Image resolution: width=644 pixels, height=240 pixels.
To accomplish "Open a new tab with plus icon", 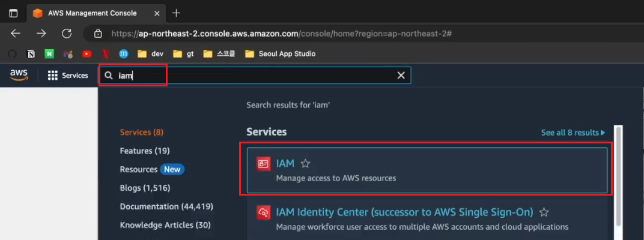I will (x=176, y=13).
